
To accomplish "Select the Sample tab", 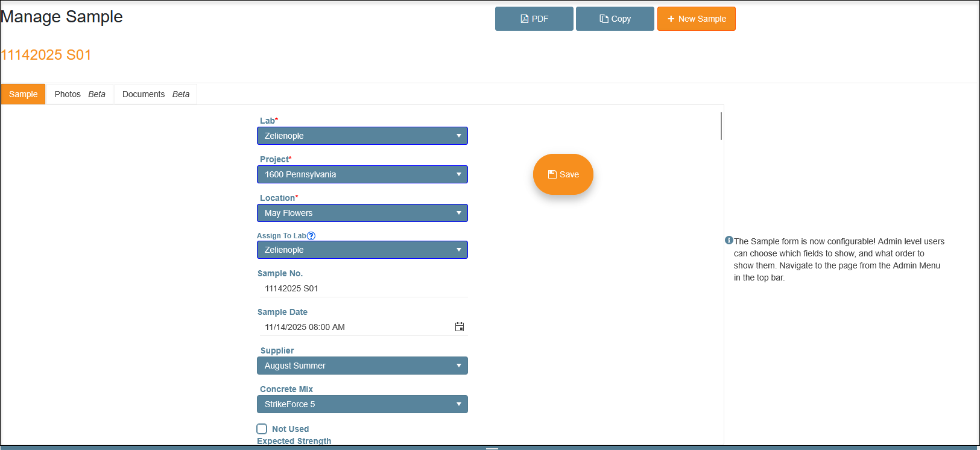I will coord(24,94).
